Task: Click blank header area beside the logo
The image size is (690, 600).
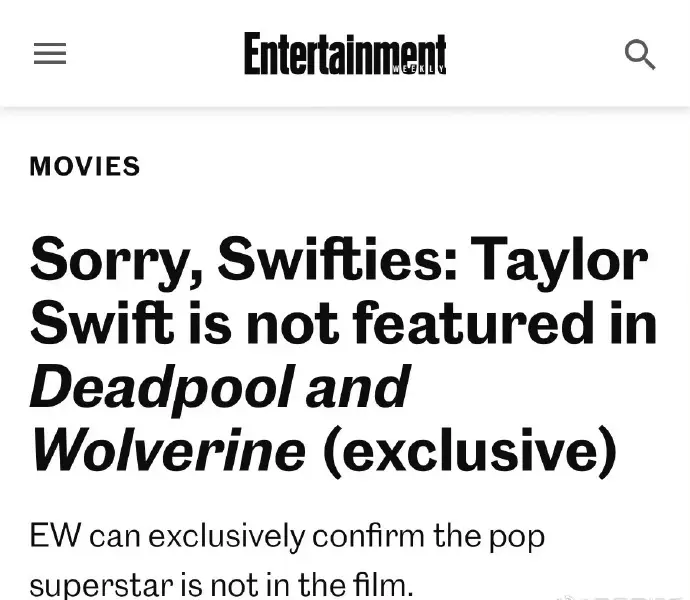Action: (535, 54)
